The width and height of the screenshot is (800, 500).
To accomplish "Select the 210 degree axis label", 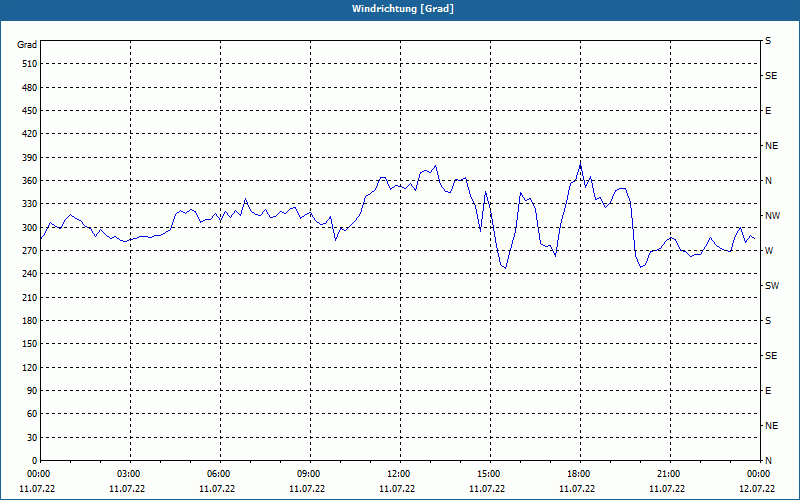I will click(x=30, y=297).
